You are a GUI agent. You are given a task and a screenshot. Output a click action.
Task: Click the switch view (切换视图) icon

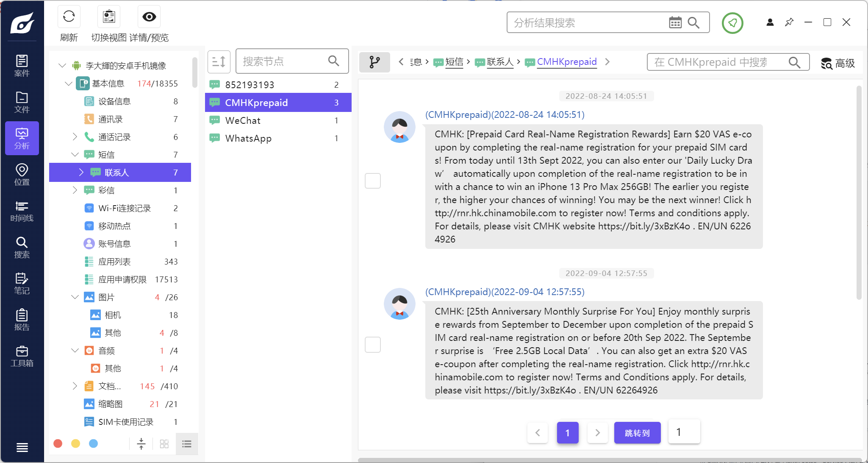pos(109,17)
